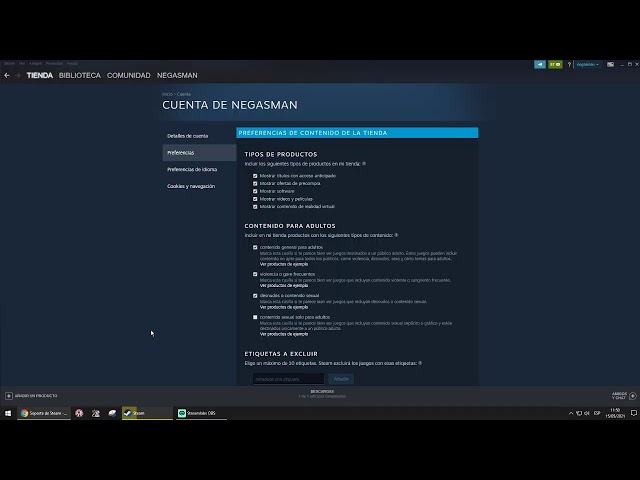Viewport: 640px width, 480px height.
Task: Open the taskbar clock and date
Action: click(615, 413)
